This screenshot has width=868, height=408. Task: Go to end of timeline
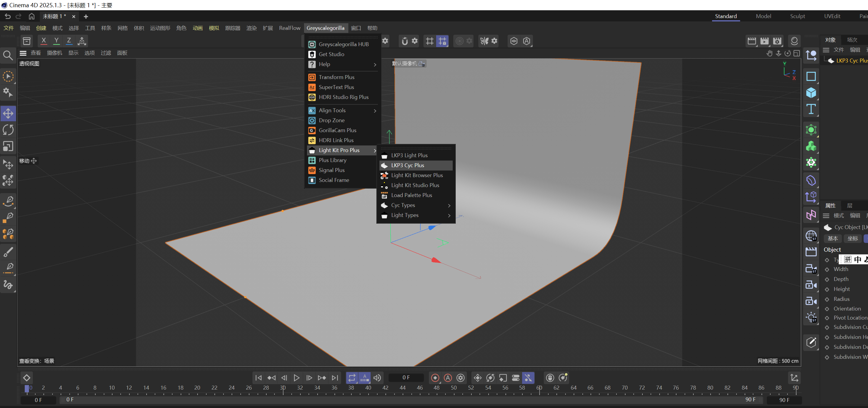coord(334,378)
